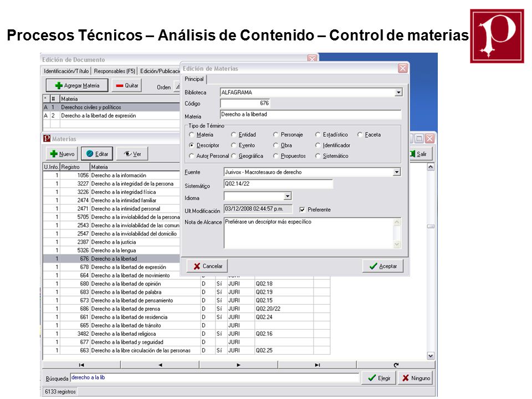Open the Fuente dropdown
The image size is (532, 399).
click(x=396, y=172)
